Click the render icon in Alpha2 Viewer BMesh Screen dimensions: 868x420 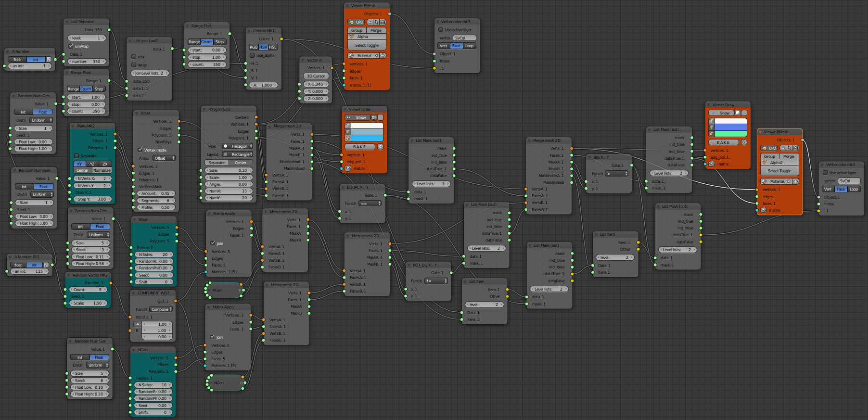(x=796, y=148)
